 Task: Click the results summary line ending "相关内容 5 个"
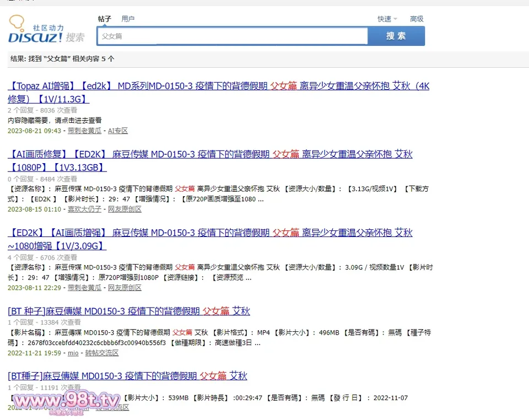[x=62, y=58]
